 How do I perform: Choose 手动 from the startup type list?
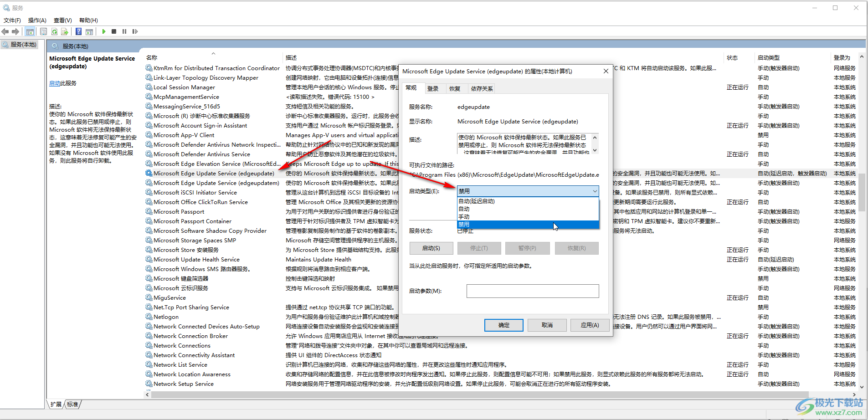click(528, 217)
